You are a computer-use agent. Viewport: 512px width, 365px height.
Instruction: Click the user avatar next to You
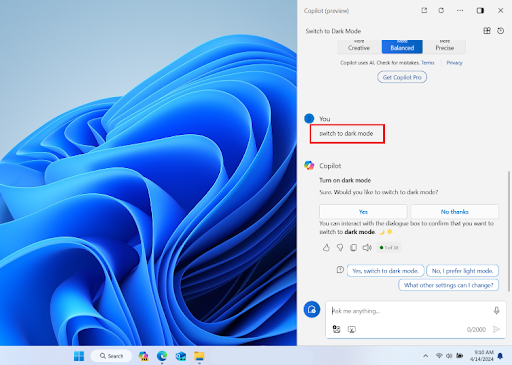(x=309, y=118)
